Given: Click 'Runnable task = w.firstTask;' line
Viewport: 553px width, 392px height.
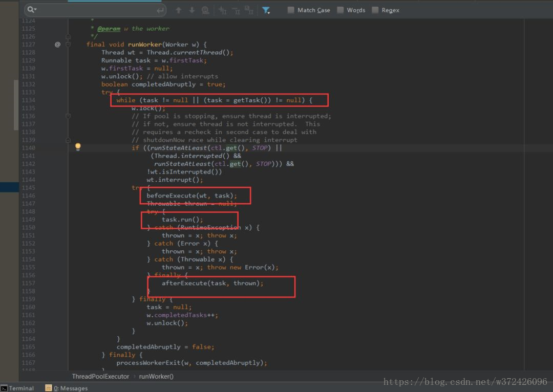Looking at the screenshot, I should pyautogui.click(x=154, y=60).
